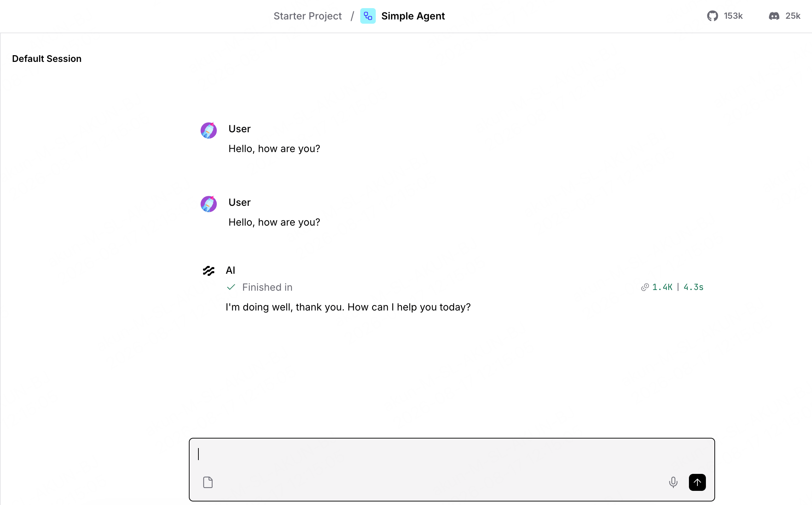The height and width of the screenshot is (505, 812).
Task: Click the 1.4K token count label
Action: [662, 287]
